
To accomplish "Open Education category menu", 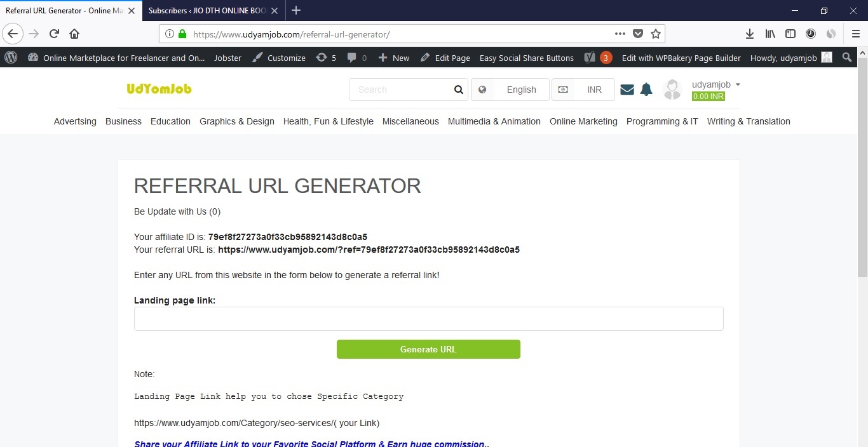I will (170, 121).
